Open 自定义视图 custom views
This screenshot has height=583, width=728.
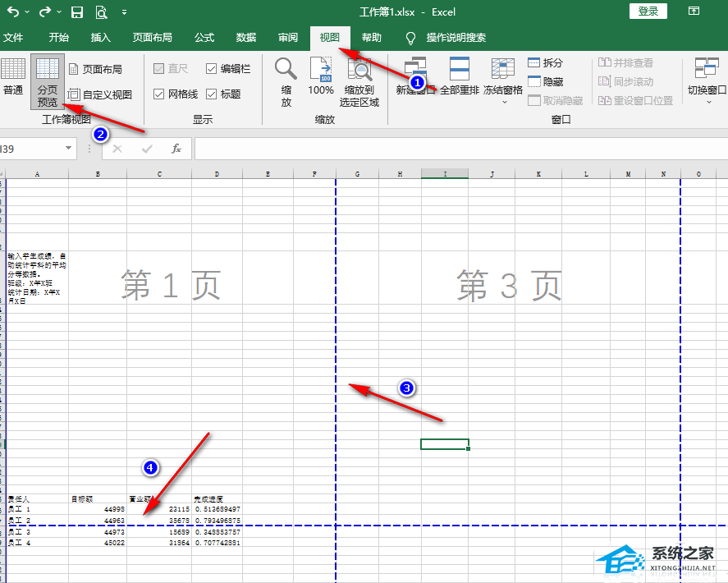pyautogui.click(x=100, y=94)
